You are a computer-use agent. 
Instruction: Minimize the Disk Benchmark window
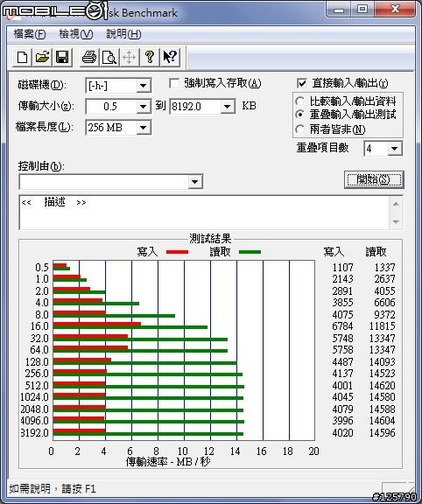coord(339,10)
